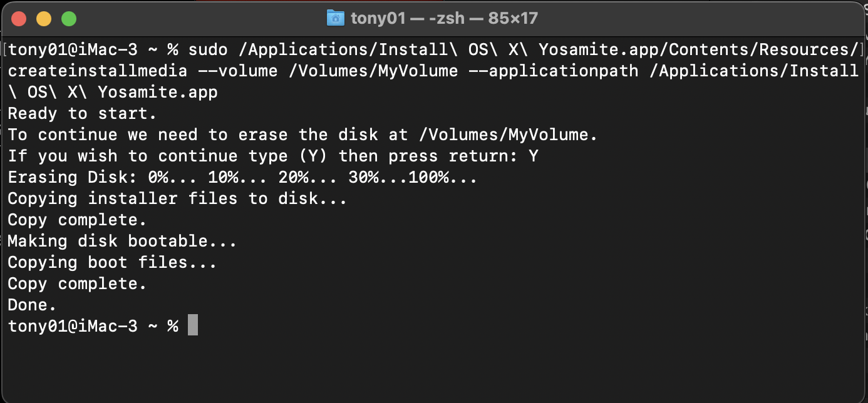Click the "Done." output line
Viewport: 868px width, 403px height.
pyautogui.click(x=32, y=305)
